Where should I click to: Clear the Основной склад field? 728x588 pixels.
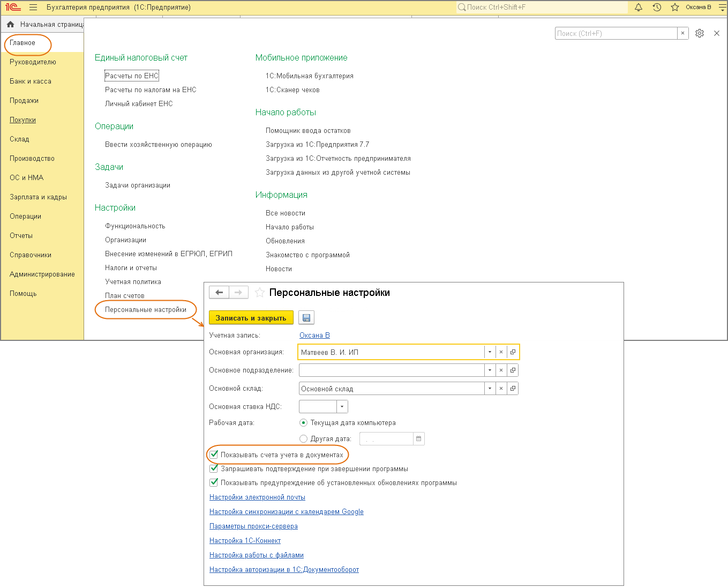coord(501,389)
